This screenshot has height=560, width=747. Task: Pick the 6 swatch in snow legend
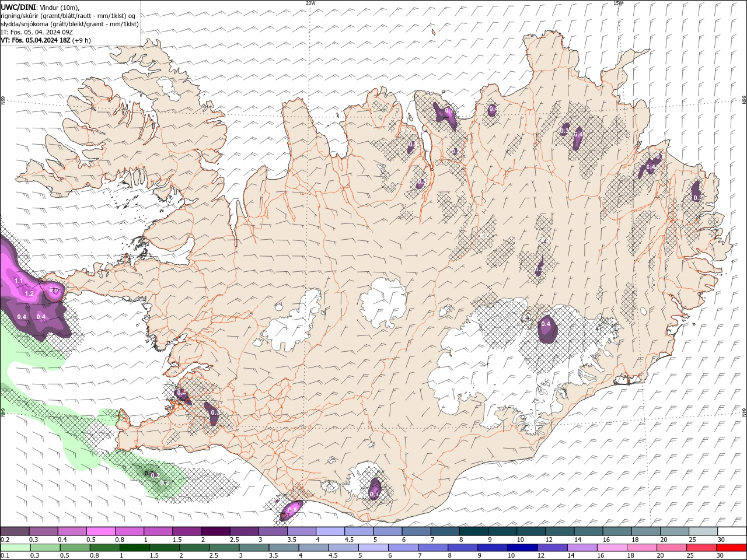416,531
